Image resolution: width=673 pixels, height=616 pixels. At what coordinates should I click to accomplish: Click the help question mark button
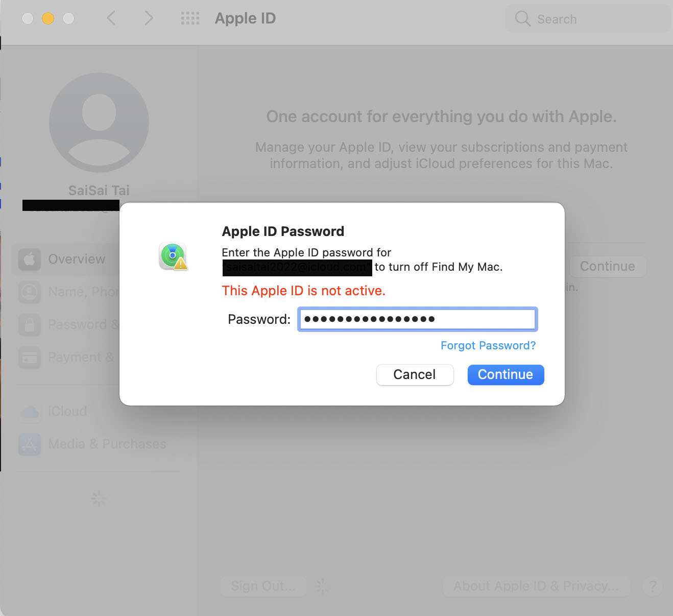653,586
